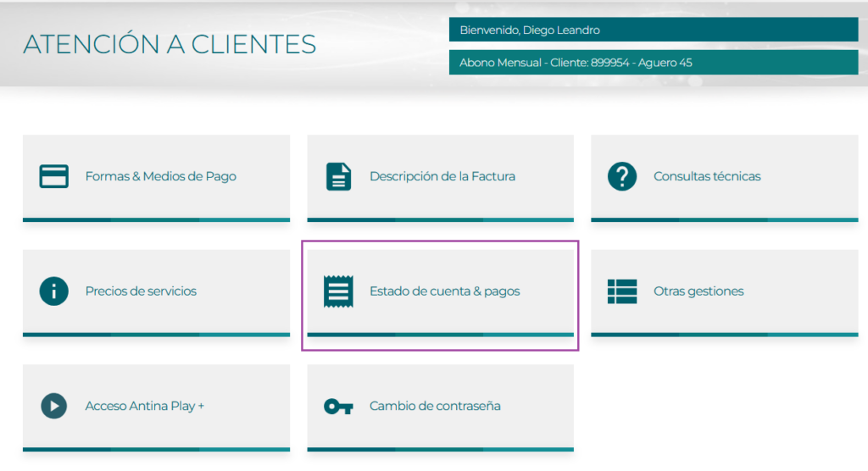868x471 pixels.
Task: Open the Descripción de la Factura text link
Action: click(442, 177)
